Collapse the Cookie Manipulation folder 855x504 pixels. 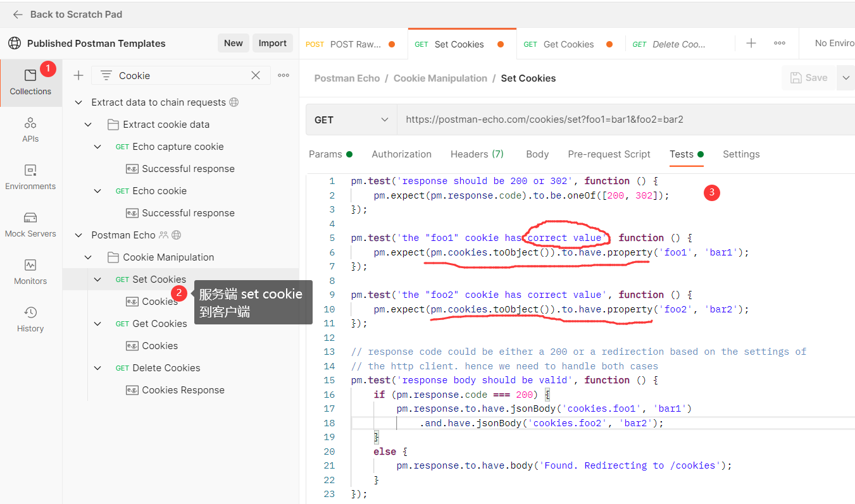pos(88,257)
